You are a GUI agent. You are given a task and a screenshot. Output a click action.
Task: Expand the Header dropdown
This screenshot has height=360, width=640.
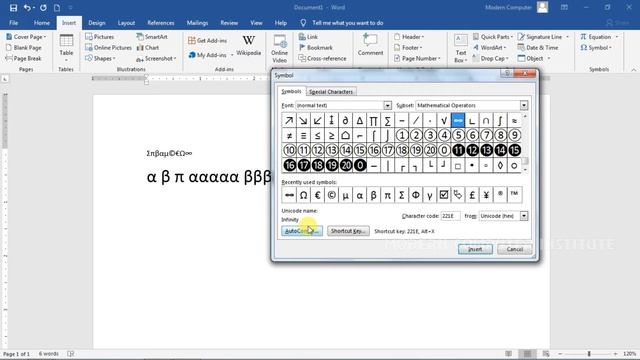422,37
